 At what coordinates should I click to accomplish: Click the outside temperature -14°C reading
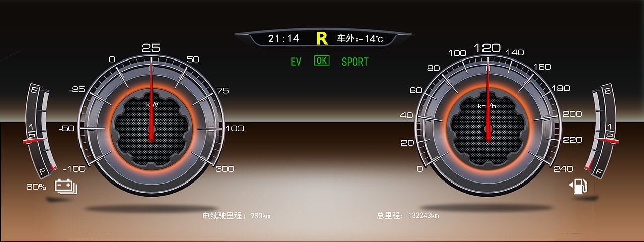coord(360,39)
